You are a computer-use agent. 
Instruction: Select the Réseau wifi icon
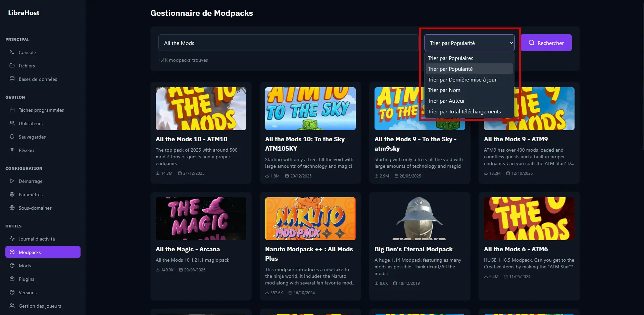click(12, 150)
